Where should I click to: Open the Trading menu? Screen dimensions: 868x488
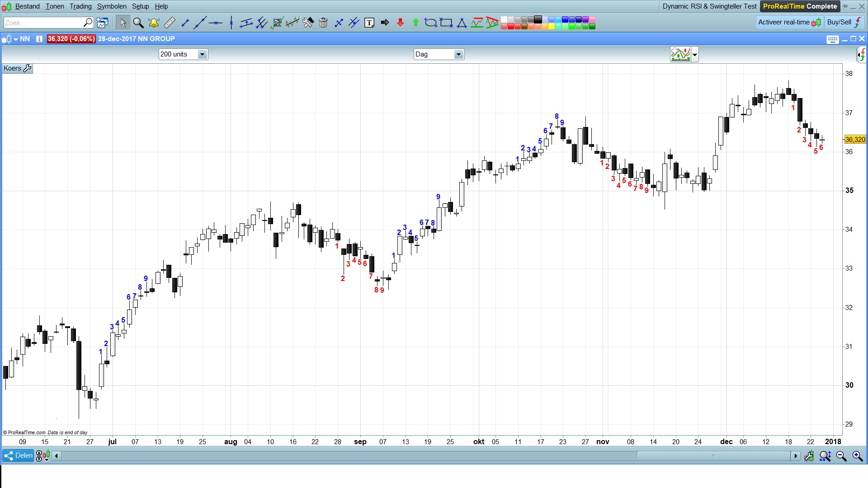click(80, 6)
